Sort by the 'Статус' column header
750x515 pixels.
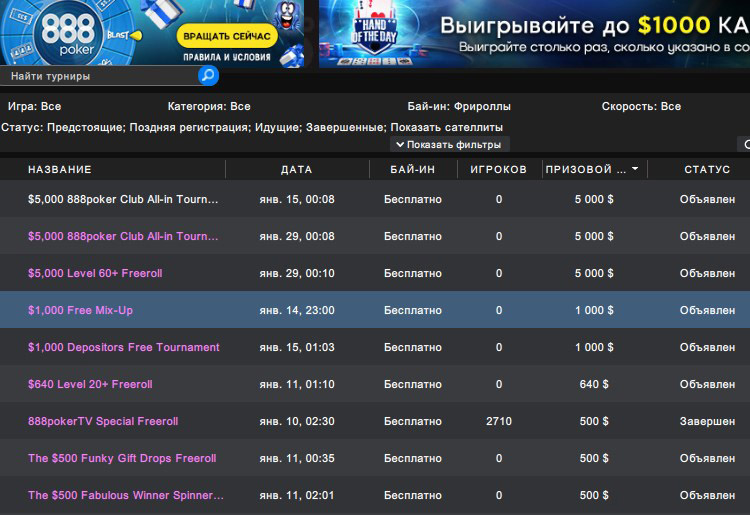707,169
